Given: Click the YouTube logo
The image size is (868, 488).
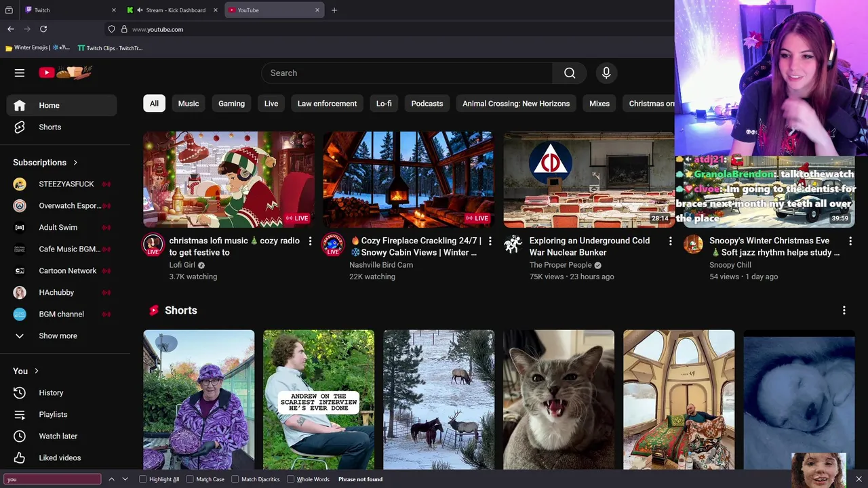Looking at the screenshot, I should tap(65, 73).
